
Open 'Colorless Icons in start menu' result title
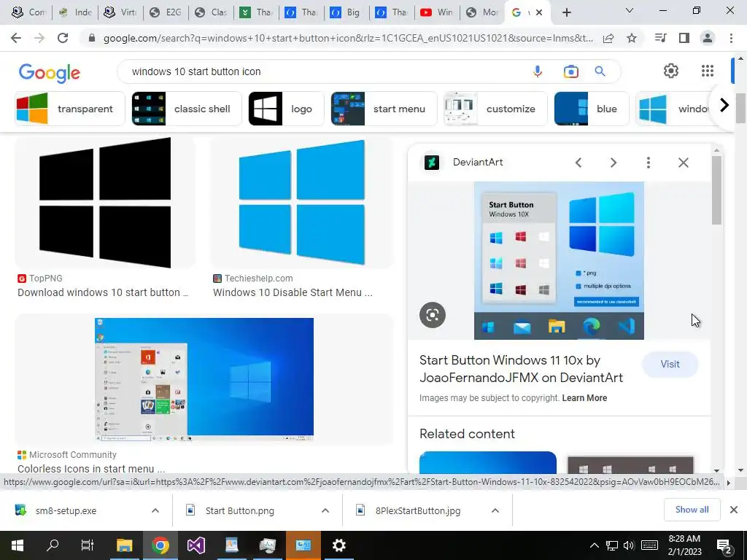91,469
